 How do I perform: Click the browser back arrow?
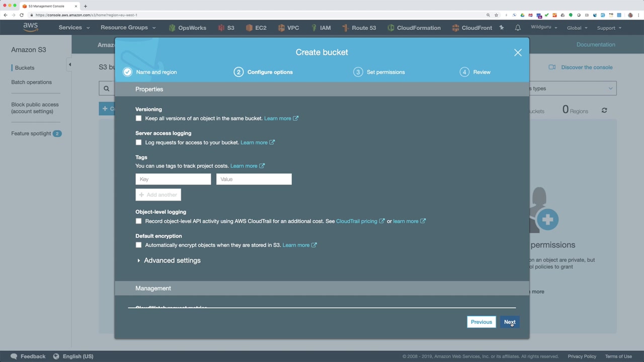[x=6, y=15]
